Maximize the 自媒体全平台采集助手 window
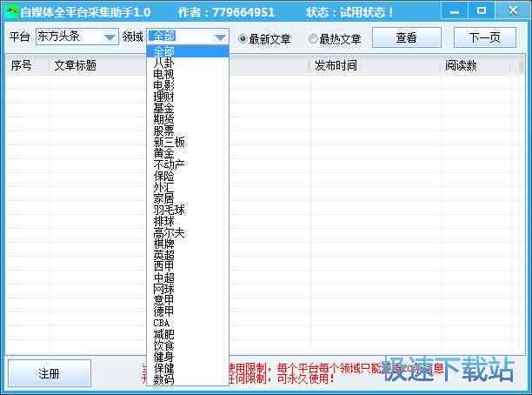Viewport: 532px width, 395px height. click(481, 11)
